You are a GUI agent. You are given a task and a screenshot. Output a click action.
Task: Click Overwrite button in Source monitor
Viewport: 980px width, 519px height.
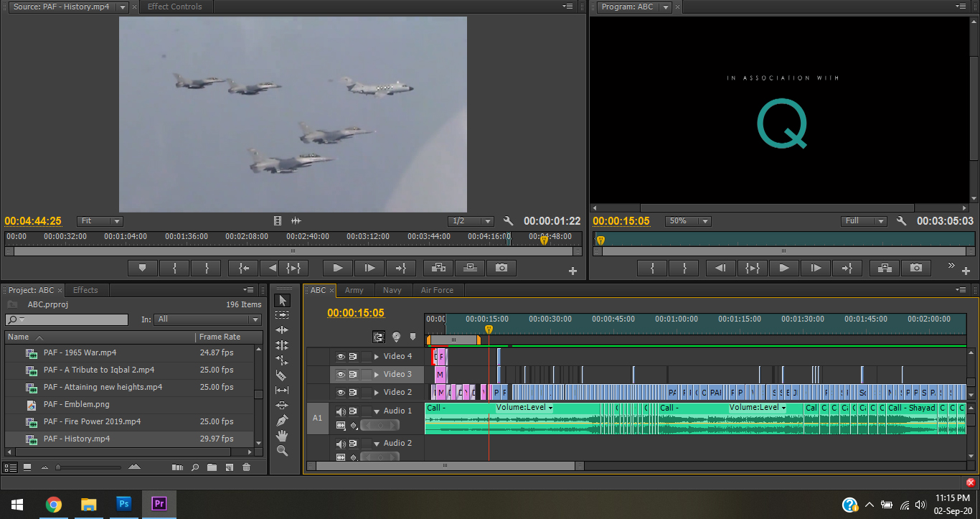point(470,268)
